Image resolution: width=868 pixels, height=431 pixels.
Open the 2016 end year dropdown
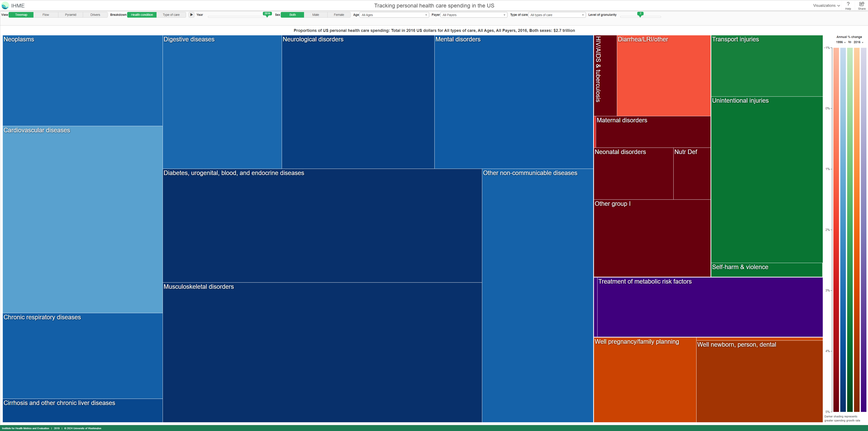coord(858,42)
